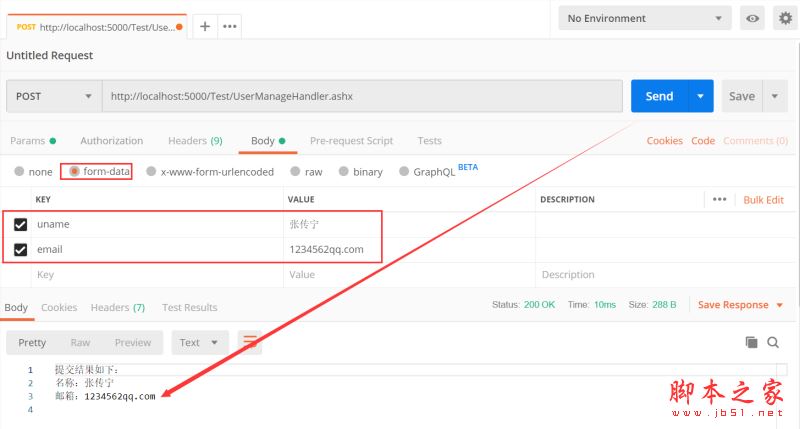Viewport: 800px width, 429px height.
Task: Uncheck the uname key checkbox
Action: pos(20,225)
